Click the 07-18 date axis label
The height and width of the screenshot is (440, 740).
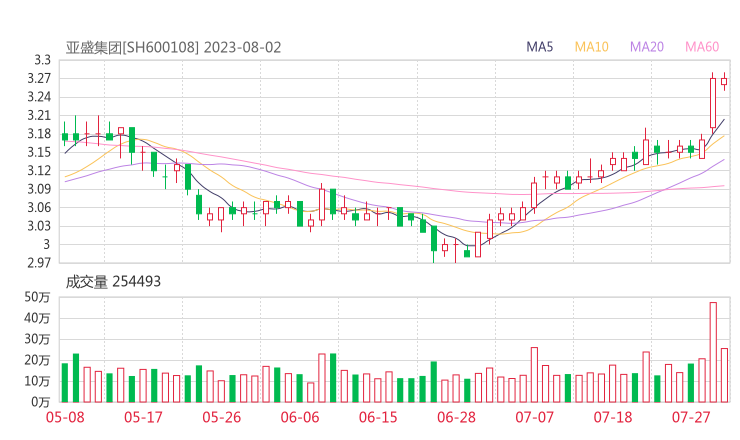(x=613, y=417)
